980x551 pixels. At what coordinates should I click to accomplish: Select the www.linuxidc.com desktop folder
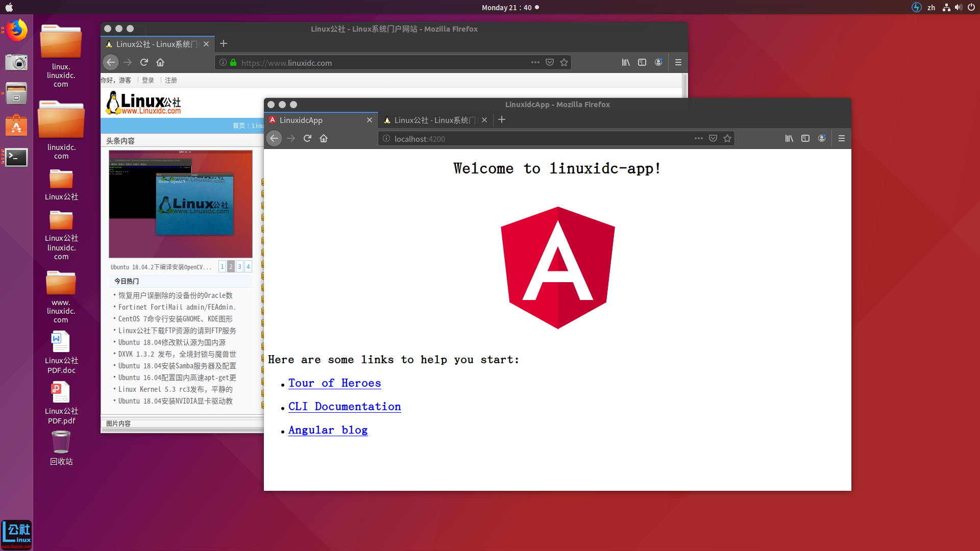pyautogui.click(x=61, y=297)
